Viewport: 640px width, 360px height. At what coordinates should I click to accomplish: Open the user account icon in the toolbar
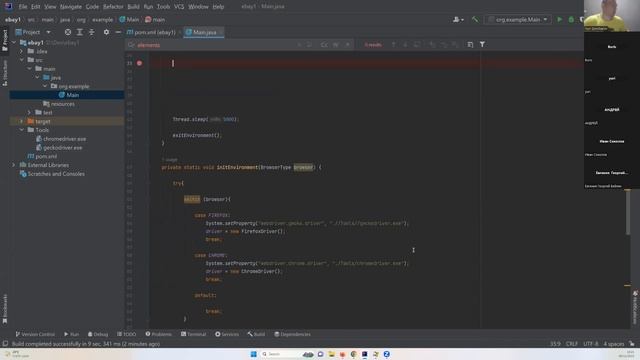[x=458, y=19]
